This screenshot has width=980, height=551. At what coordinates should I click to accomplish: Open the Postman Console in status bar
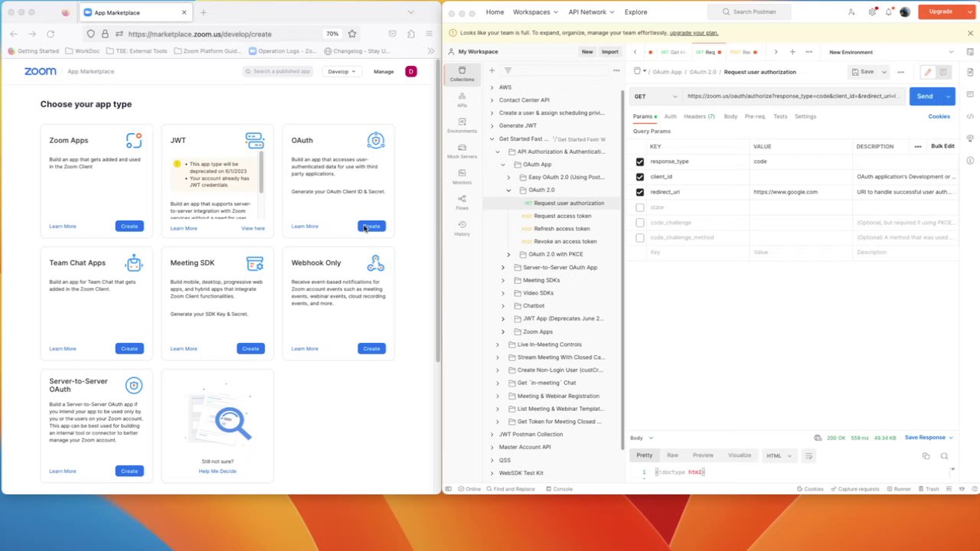558,489
